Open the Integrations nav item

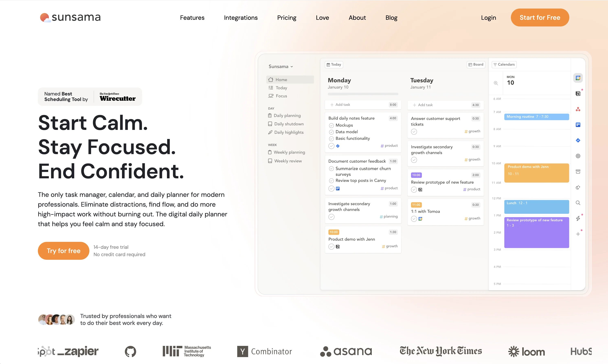coord(241,18)
